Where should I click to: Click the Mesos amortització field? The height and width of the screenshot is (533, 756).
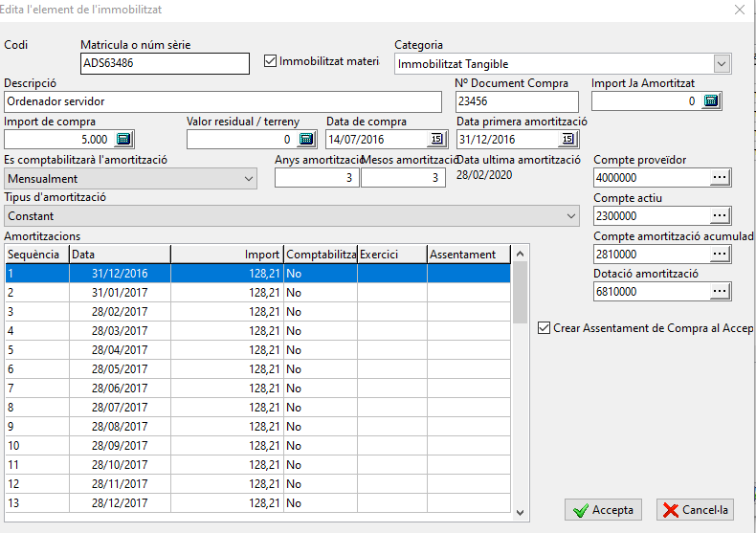coord(403,178)
